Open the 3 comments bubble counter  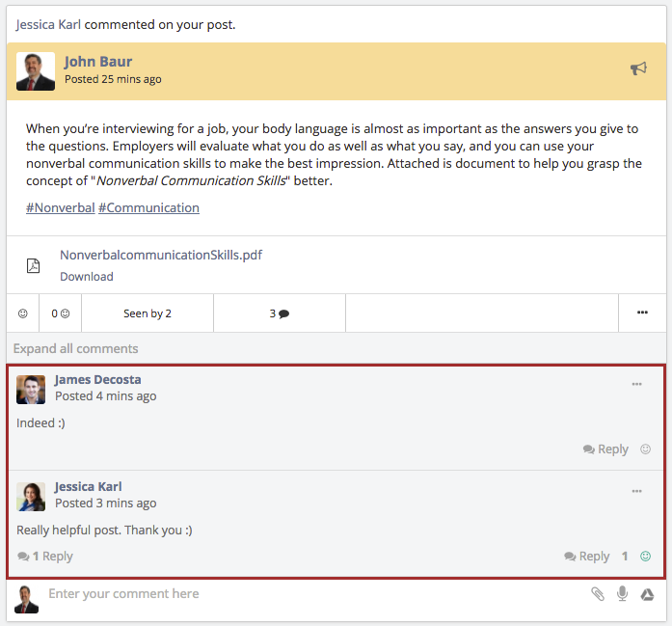pyautogui.click(x=280, y=313)
